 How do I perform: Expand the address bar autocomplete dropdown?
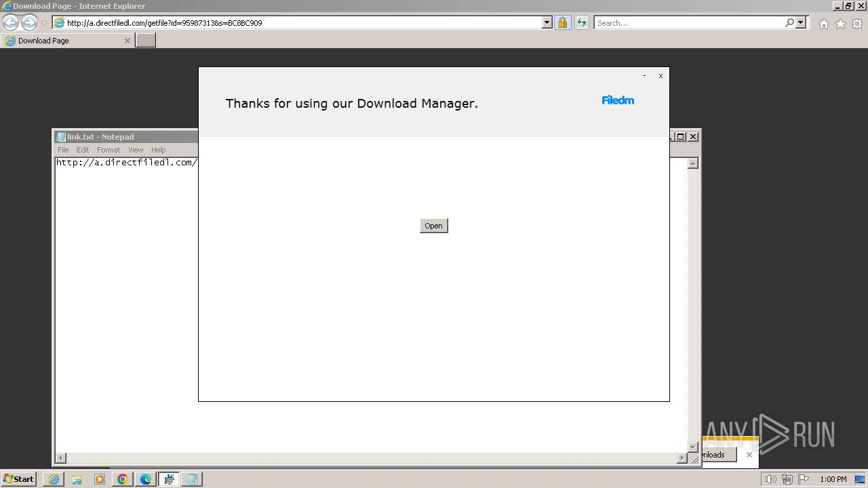click(x=547, y=22)
